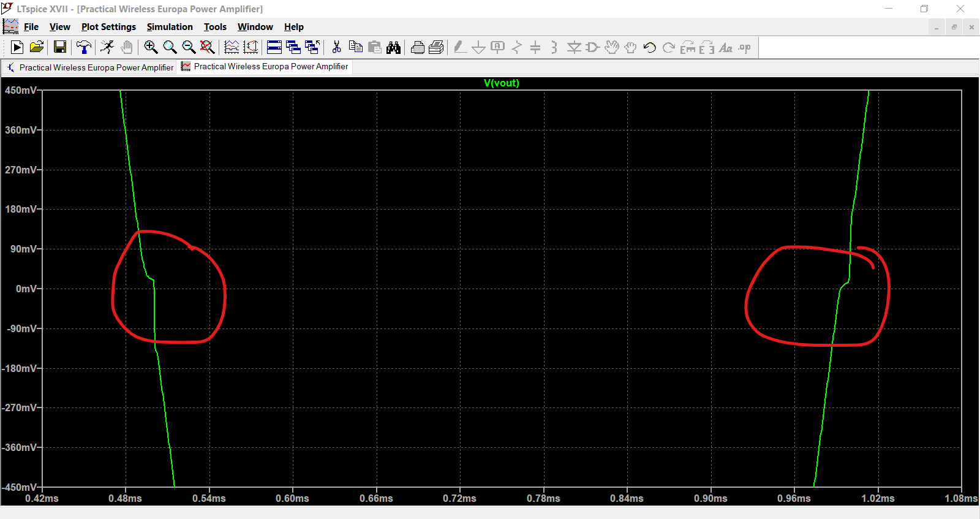
Task: Open Find with the binoculars icon
Action: click(394, 47)
